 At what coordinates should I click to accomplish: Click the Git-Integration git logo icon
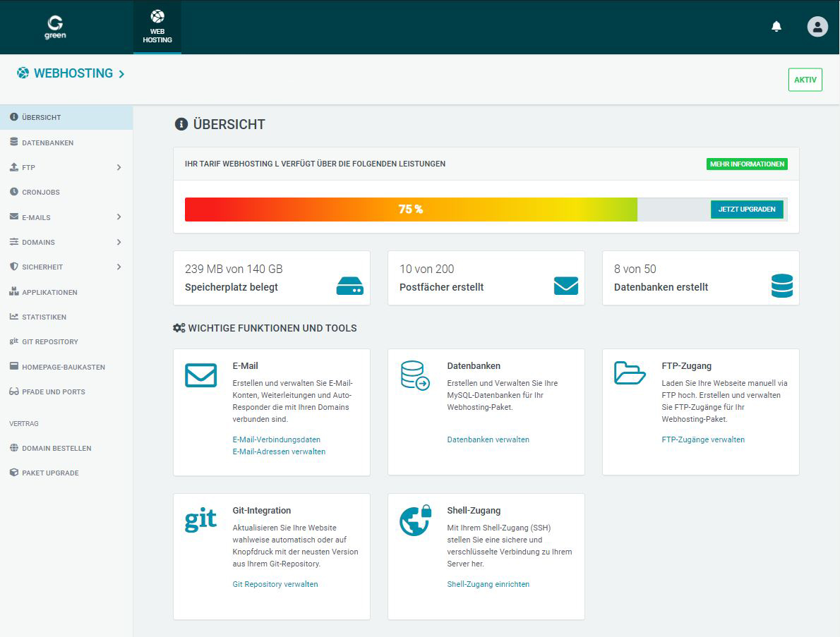point(200,521)
